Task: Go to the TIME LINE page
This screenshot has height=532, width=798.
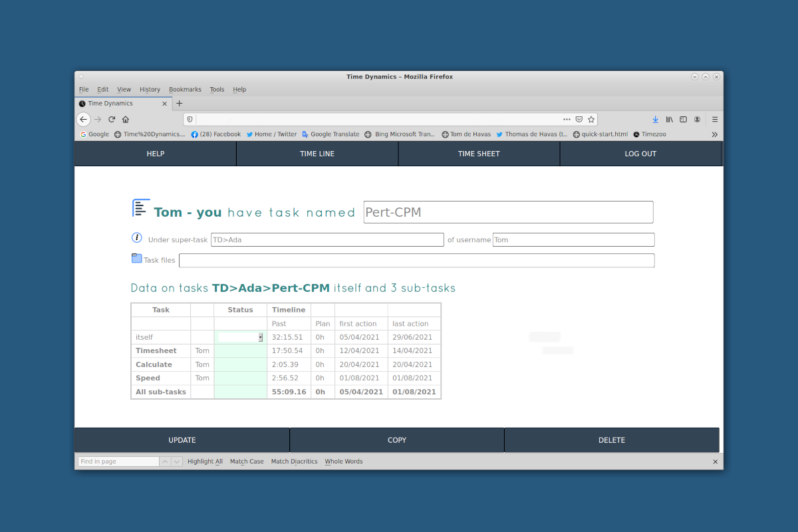Action: tap(317, 154)
